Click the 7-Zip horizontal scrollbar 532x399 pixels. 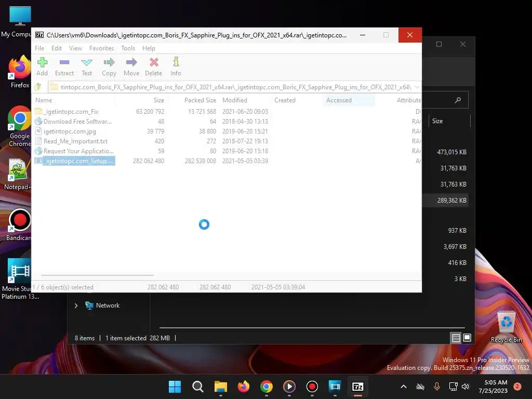97,275
